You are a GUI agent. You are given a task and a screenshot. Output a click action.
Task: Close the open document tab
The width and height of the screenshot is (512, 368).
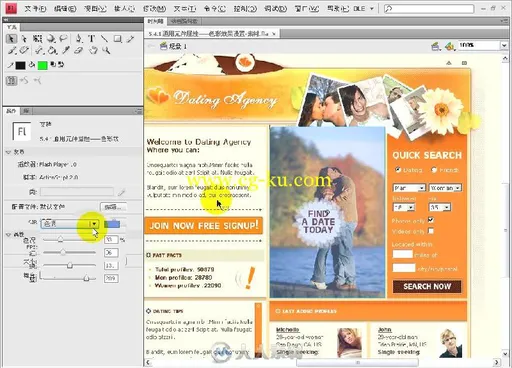274,34
